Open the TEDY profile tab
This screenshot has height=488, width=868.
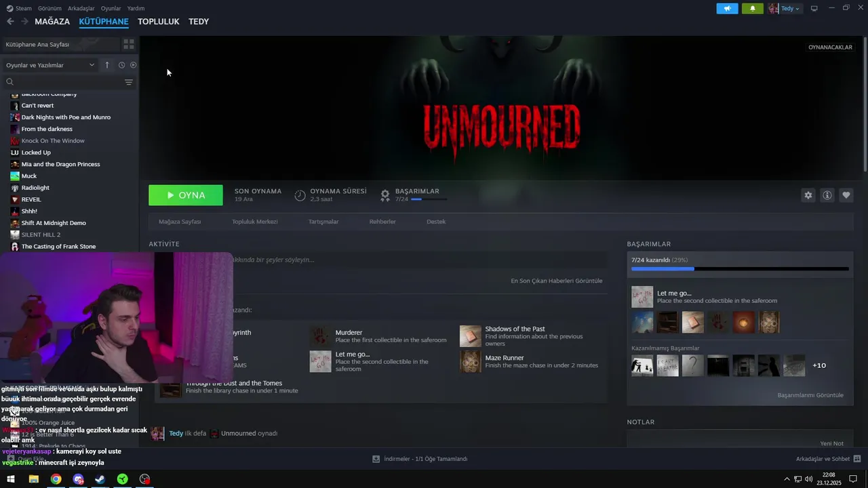199,22
